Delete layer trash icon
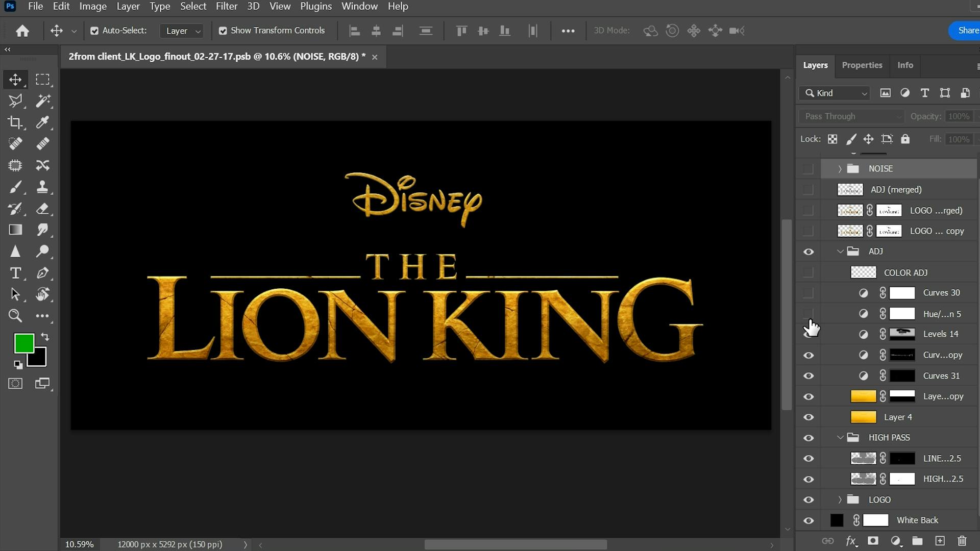 [962, 541]
